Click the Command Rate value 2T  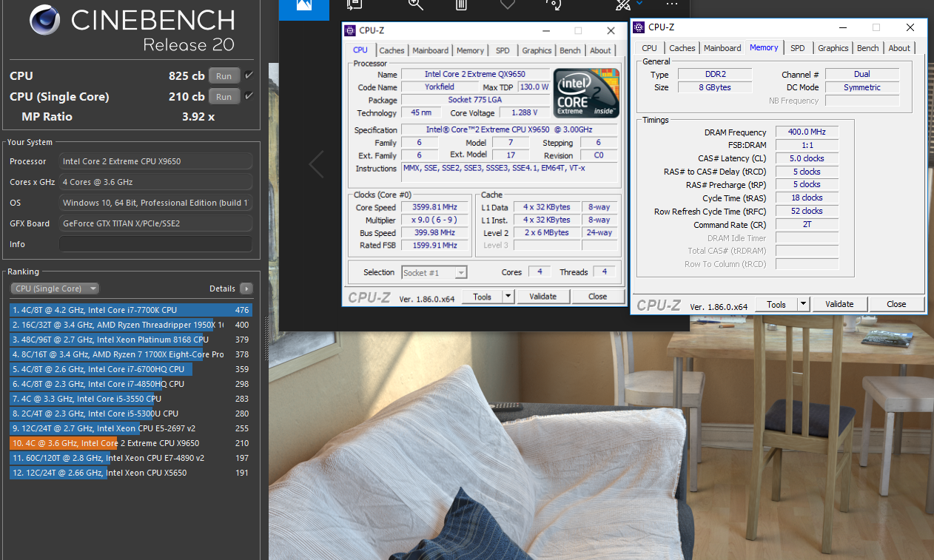coord(806,224)
